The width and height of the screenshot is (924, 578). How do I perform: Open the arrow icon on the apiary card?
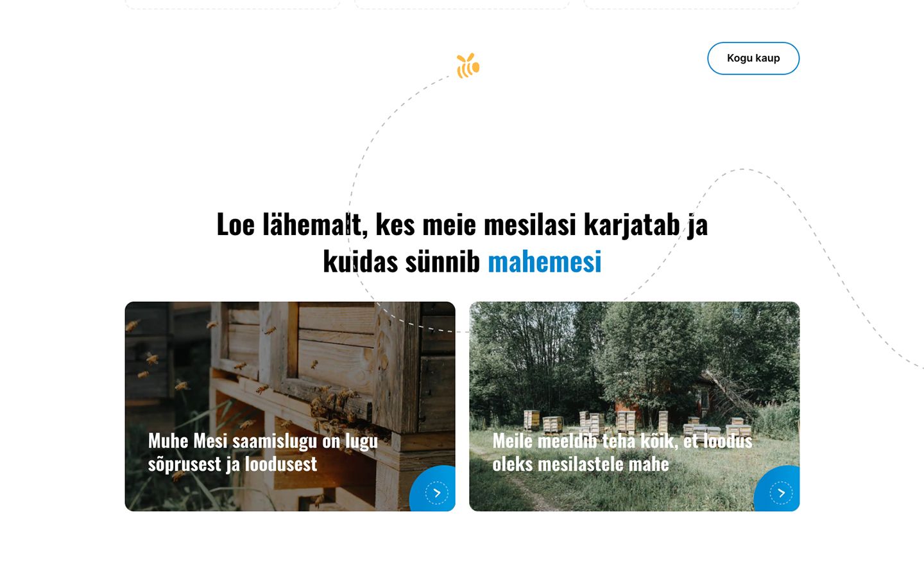click(782, 493)
